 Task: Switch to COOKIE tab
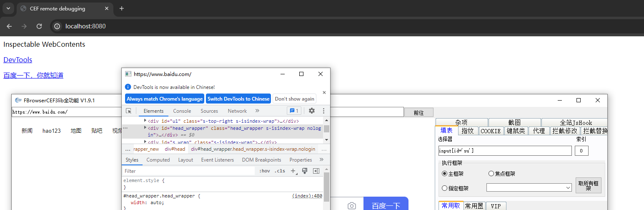pyautogui.click(x=491, y=131)
